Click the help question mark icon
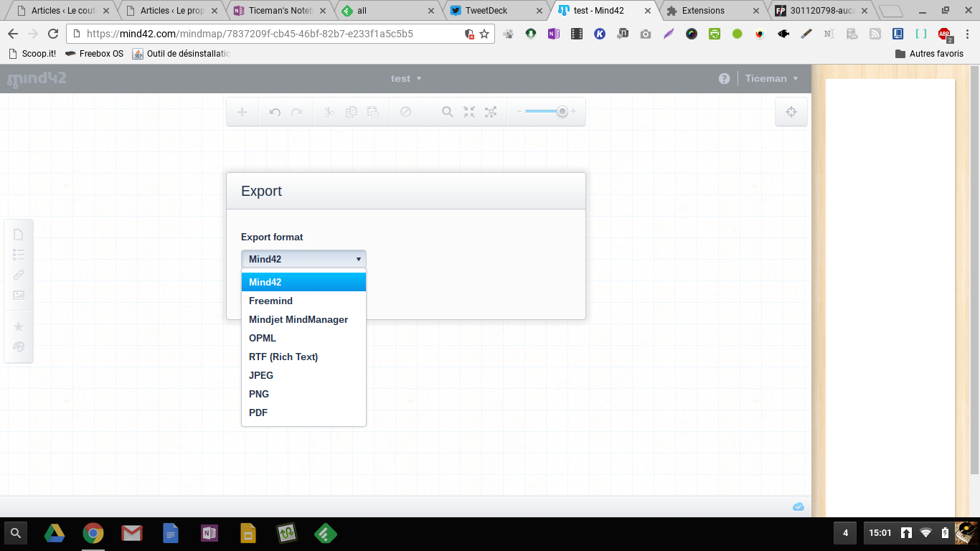 (x=725, y=79)
